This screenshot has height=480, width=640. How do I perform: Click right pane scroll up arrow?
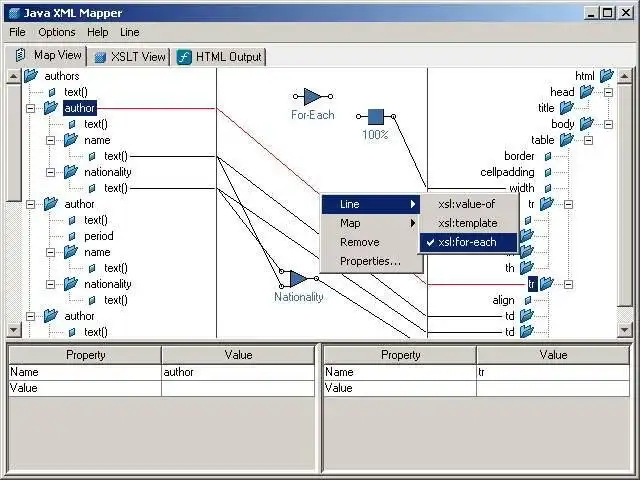click(x=624, y=76)
